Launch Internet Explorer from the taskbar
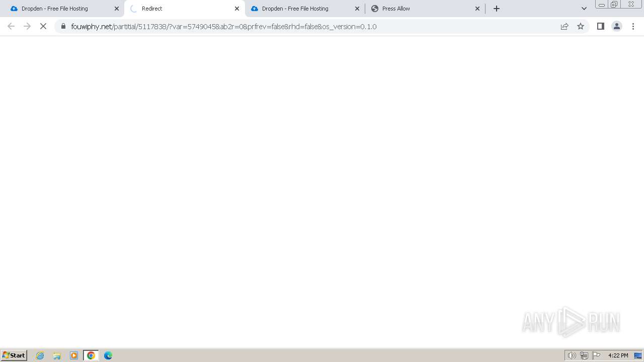Image resolution: width=644 pixels, height=362 pixels. [40, 355]
